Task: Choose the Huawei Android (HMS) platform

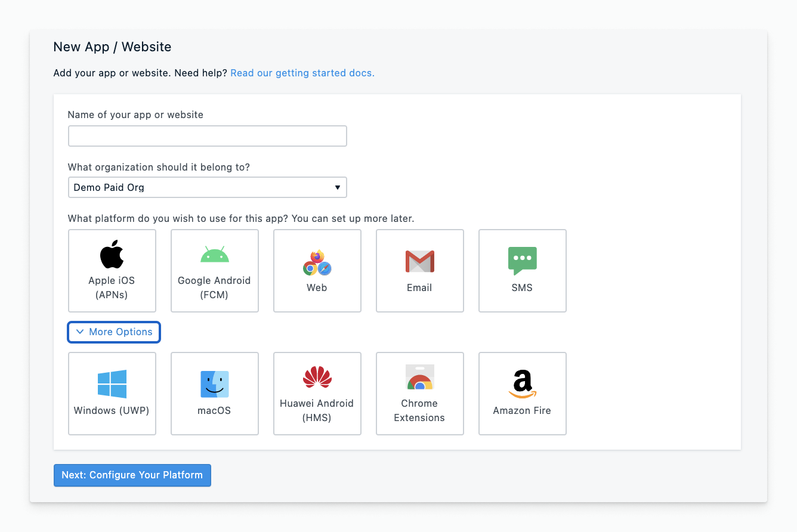Action: click(x=317, y=394)
